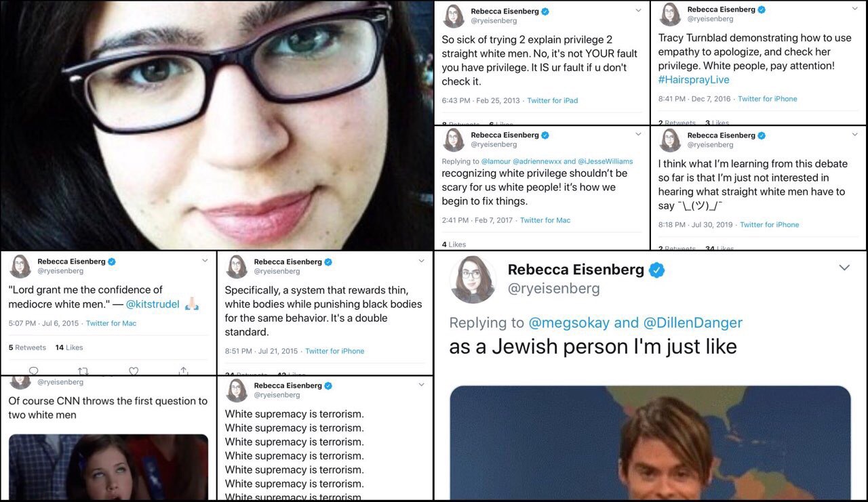Screen dimensions: 868x502
Task: Open the @kitstrudel mention link
Action: coord(153,305)
